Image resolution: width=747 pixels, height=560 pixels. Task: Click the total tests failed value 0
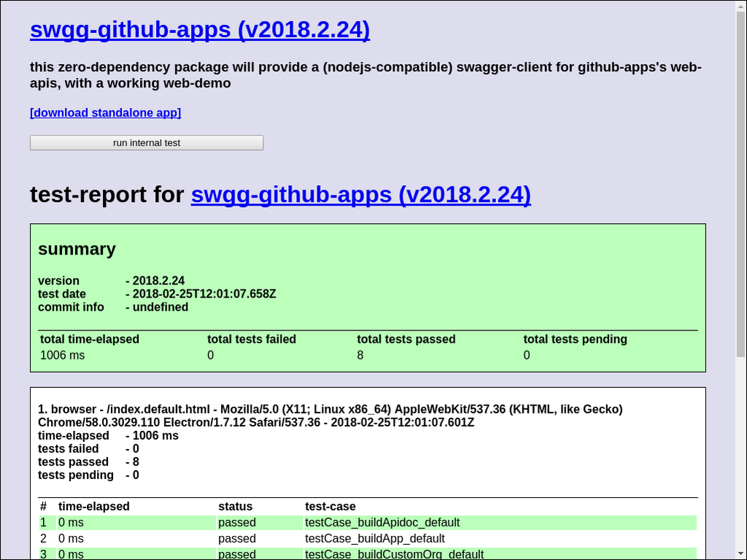click(211, 355)
